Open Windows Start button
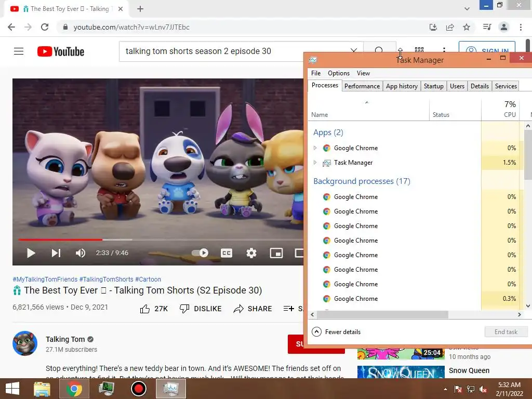This screenshot has width=532, height=399. pos(12,389)
